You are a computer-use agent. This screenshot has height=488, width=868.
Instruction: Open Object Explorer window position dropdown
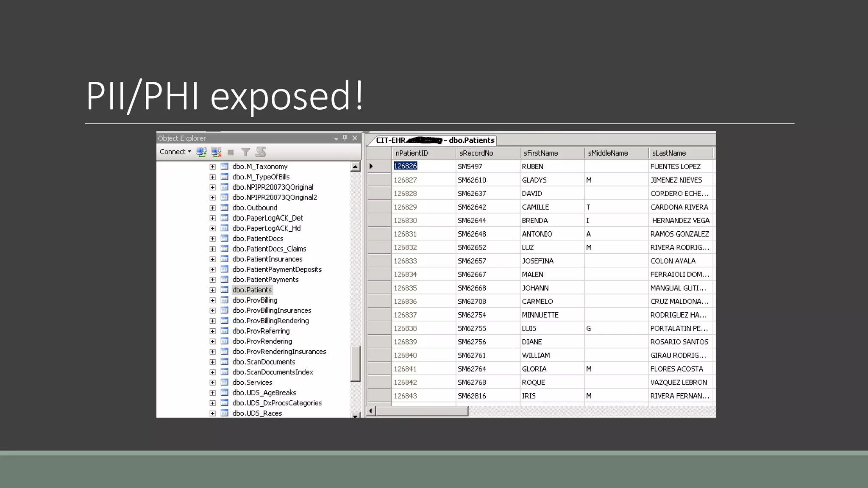336,139
